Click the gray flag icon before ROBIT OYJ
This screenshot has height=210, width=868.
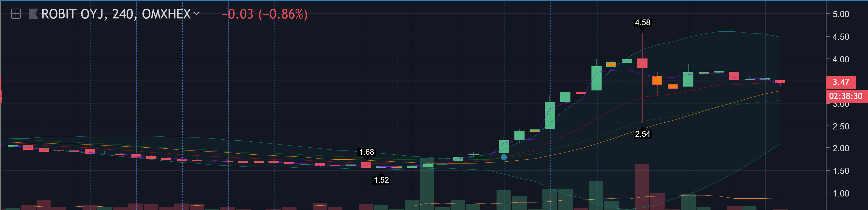[x=33, y=14]
